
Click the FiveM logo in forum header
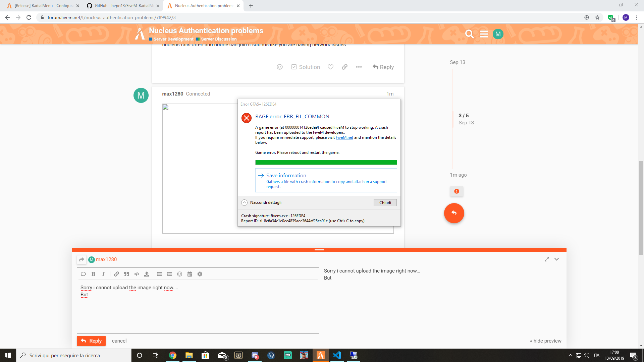140,34
